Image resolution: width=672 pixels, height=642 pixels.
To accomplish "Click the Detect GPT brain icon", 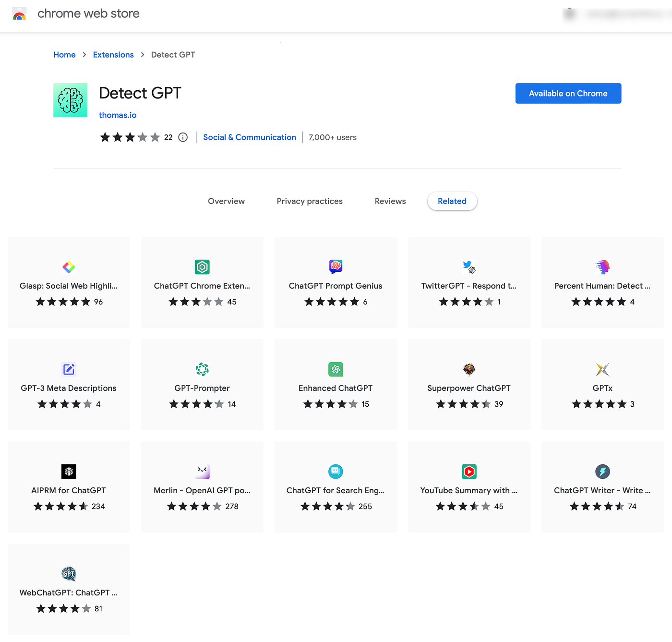I will point(71,100).
